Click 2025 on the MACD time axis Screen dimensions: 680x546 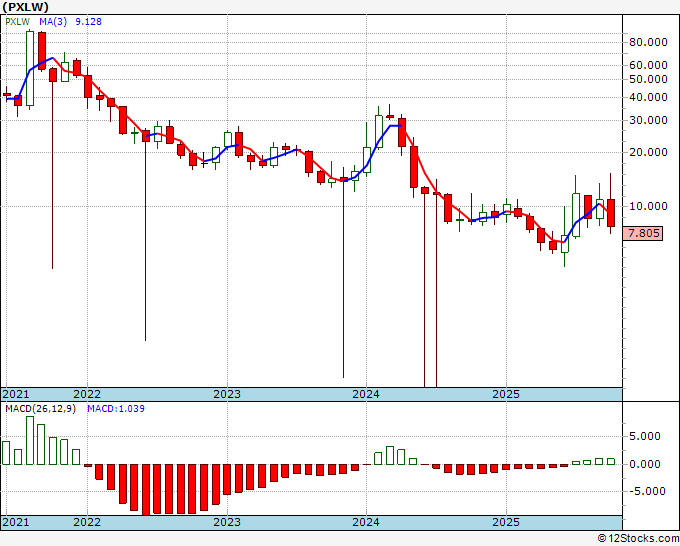506,522
